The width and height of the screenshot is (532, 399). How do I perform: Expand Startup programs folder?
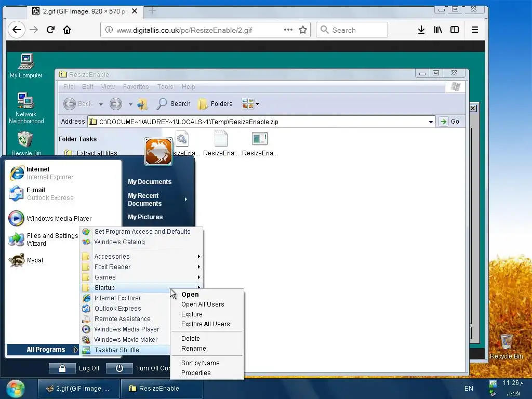pyautogui.click(x=141, y=288)
